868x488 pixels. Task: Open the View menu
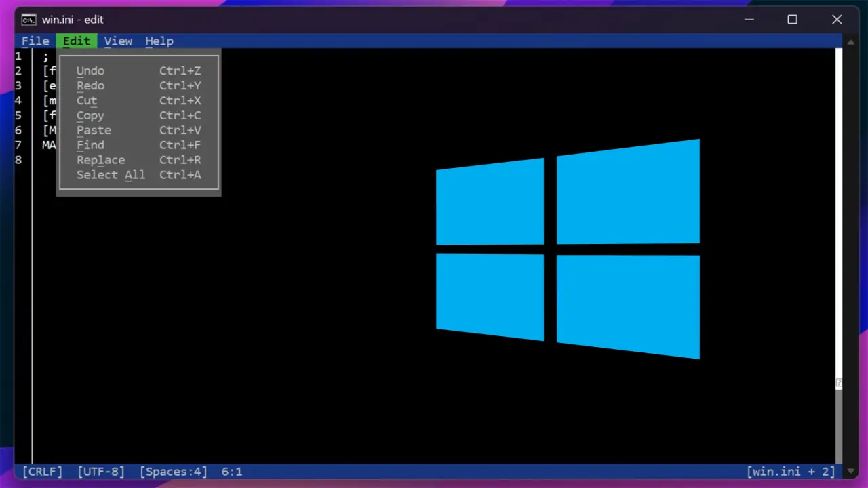(118, 41)
